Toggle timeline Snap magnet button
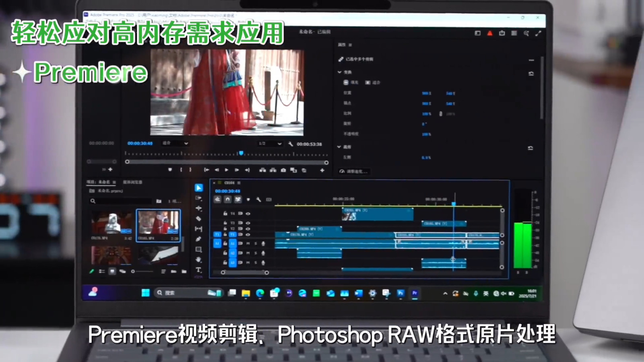 coord(227,199)
